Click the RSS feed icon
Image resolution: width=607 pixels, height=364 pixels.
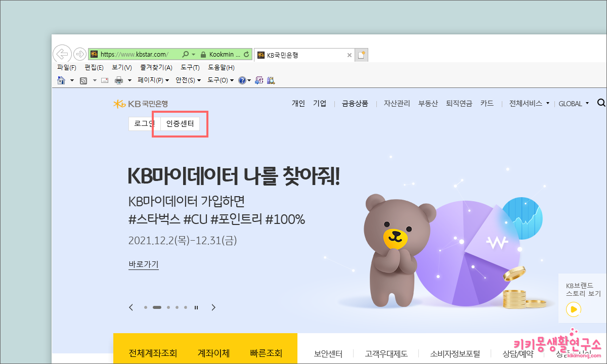point(83,80)
